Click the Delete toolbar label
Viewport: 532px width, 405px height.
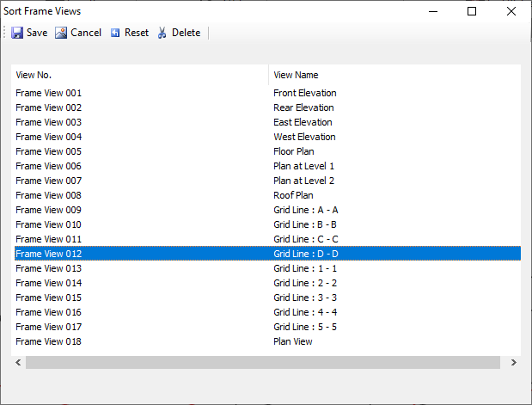(x=186, y=33)
